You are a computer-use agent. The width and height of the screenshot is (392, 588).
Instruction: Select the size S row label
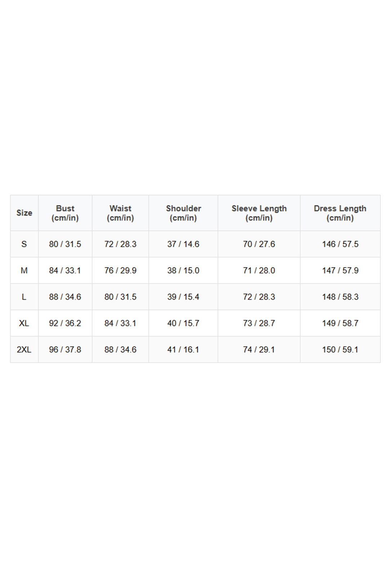point(24,244)
